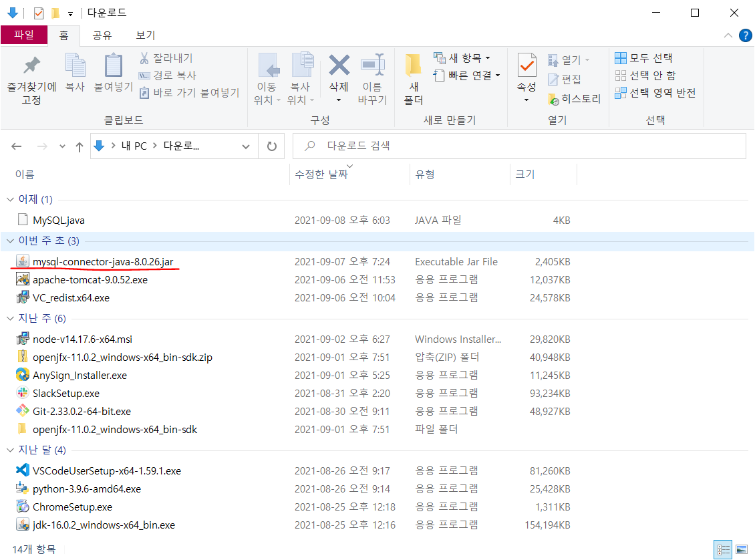Go back with the left arrow

pyautogui.click(x=17, y=146)
